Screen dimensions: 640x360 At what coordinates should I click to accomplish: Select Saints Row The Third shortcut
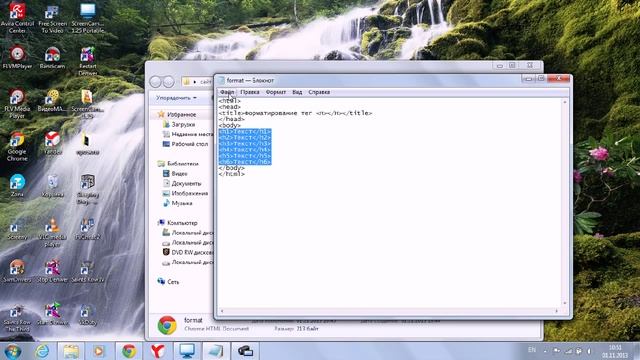point(17,318)
